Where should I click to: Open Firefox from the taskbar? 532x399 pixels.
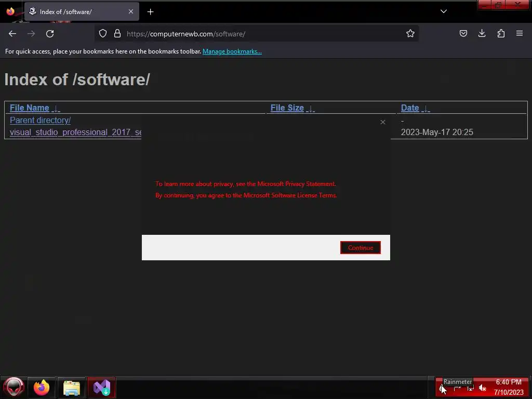tap(42, 388)
